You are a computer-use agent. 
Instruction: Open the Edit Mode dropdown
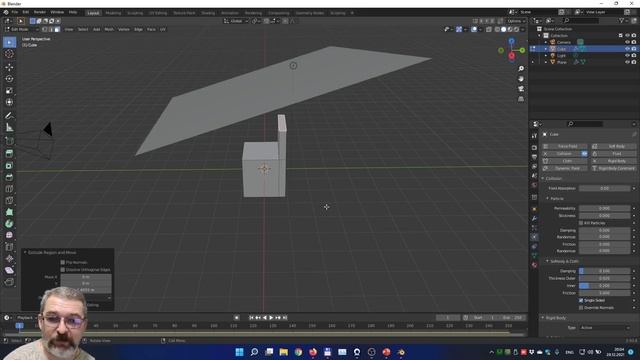[22, 29]
